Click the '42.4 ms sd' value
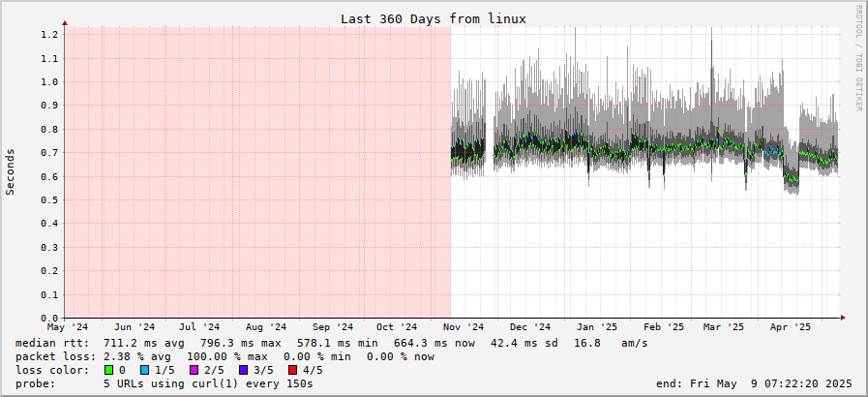 [x=527, y=344]
